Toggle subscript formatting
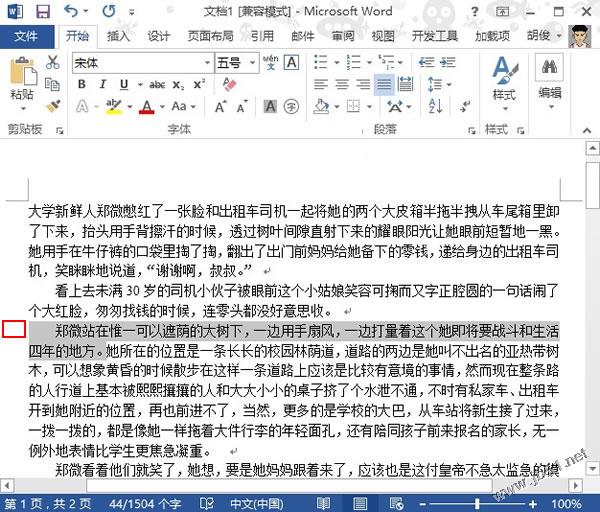 (x=178, y=85)
